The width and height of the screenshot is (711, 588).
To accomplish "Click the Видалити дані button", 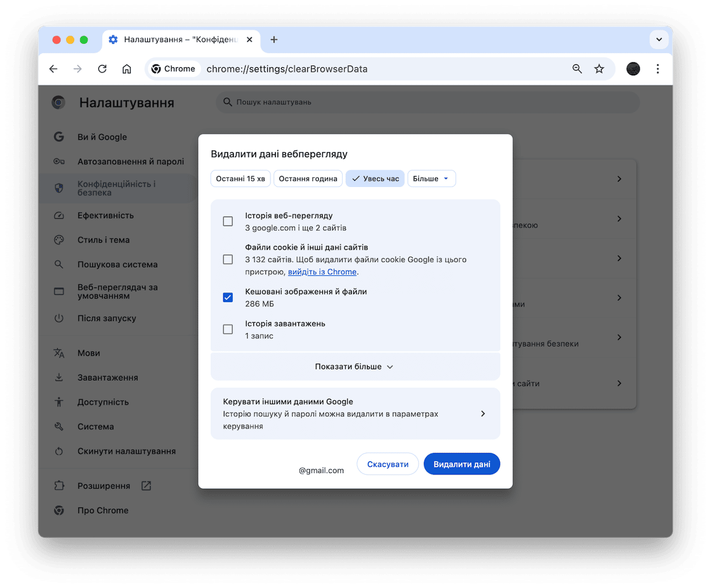I will click(x=461, y=464).
